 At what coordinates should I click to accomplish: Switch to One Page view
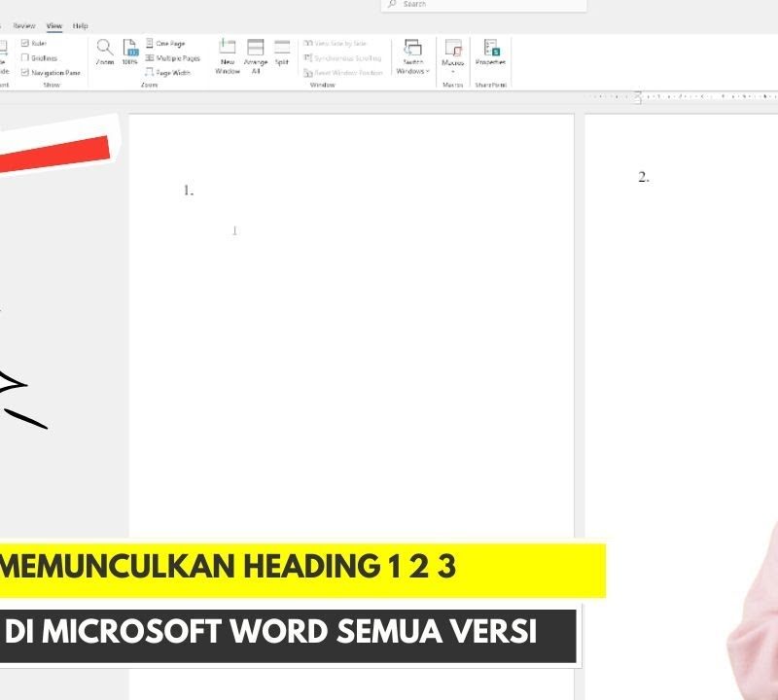coord(165,43)
